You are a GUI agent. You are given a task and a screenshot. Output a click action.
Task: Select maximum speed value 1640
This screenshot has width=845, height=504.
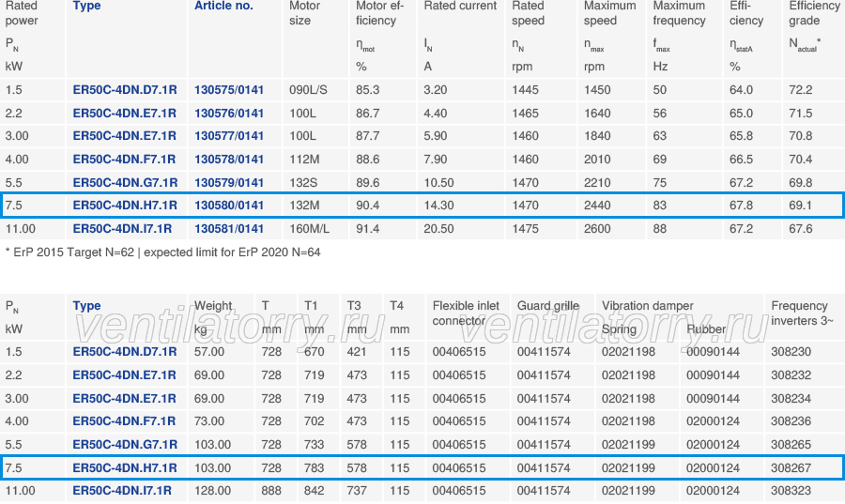click(x=598, y=114)
